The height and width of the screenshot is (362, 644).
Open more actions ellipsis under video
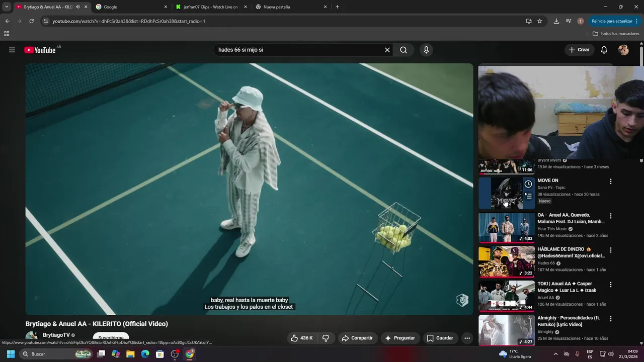pos(467,338)
